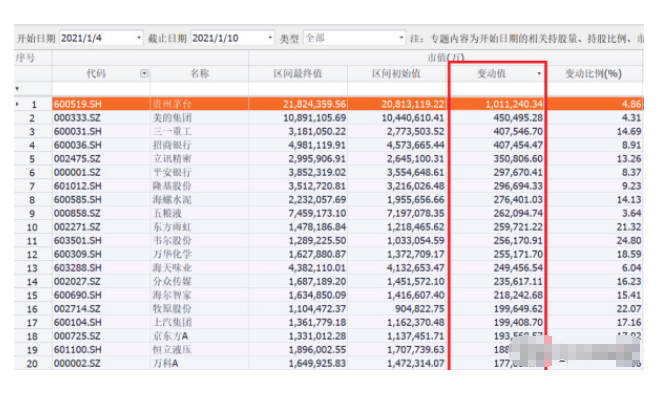Click the name 万科A in row 20

tap(165, 363)
